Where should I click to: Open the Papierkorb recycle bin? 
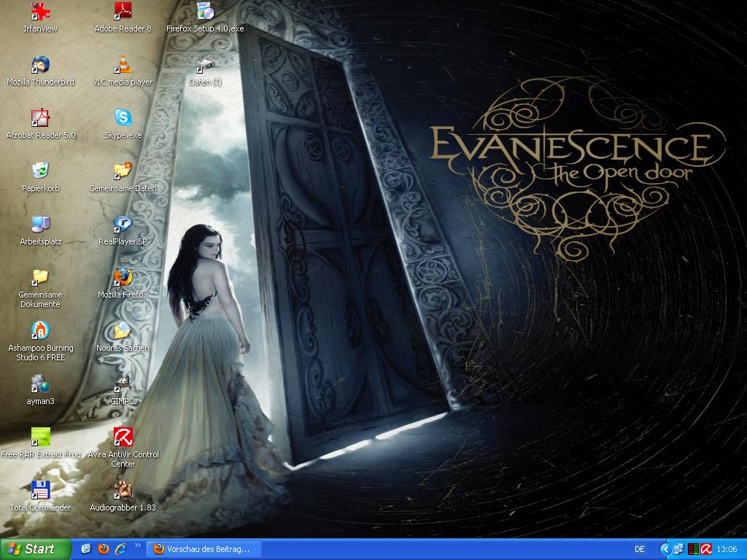(41, 171)
